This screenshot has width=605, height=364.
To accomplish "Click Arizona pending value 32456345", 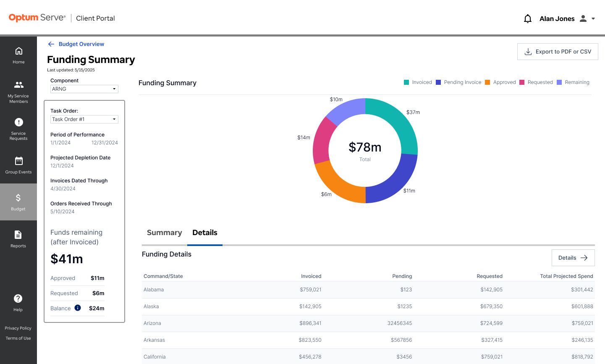I will pyautogui.click(x=400, y=323).
